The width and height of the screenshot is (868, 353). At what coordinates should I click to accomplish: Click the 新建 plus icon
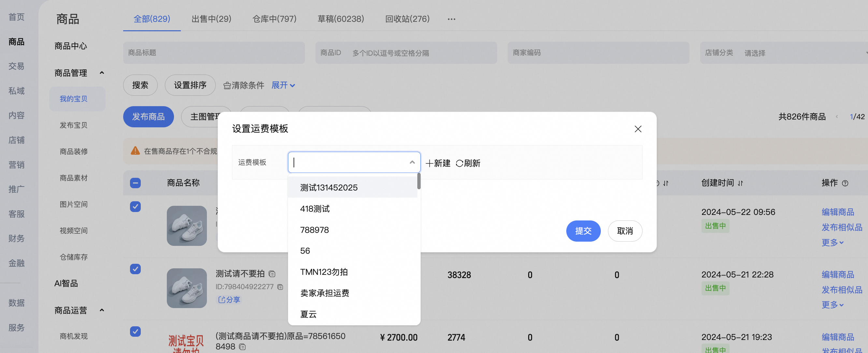point(429,163)
